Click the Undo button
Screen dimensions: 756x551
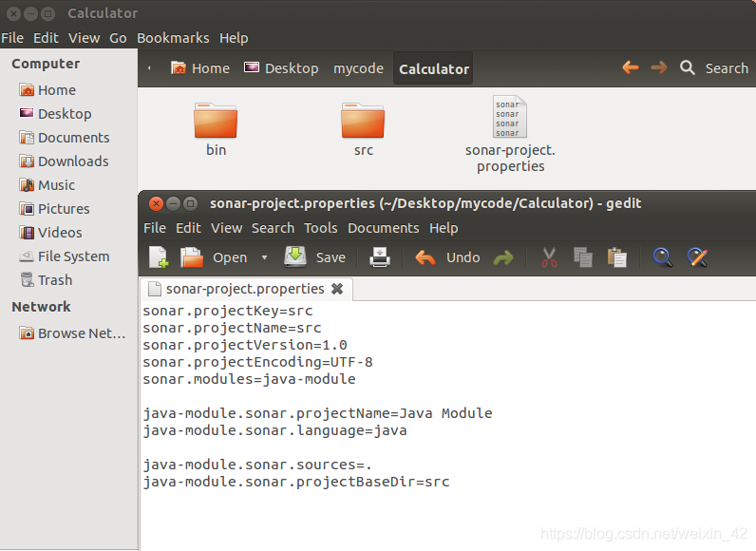click(447, 257)
